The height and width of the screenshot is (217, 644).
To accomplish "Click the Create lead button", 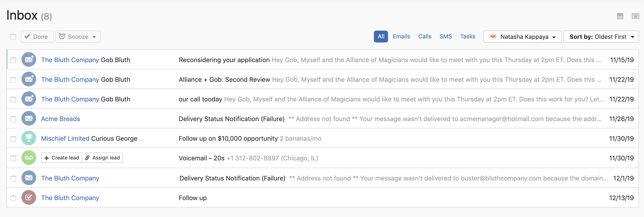I will click(62, 158).
